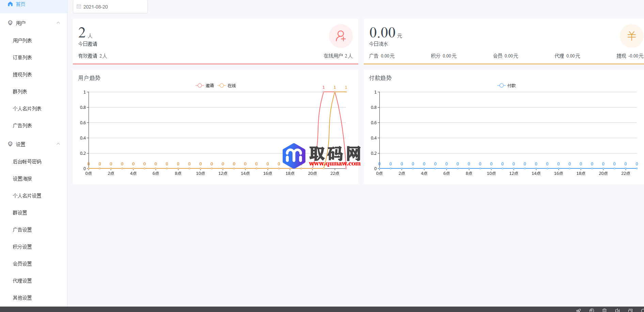The height and width of the screenshot is (312, 644).
Task: Collapse the 用户 sidebar section
Action: (x=58, y=22)
